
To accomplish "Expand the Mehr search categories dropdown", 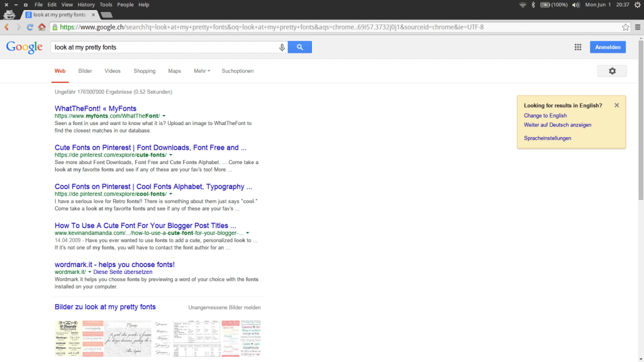I will pyautogui.click(x=201, y=70).
